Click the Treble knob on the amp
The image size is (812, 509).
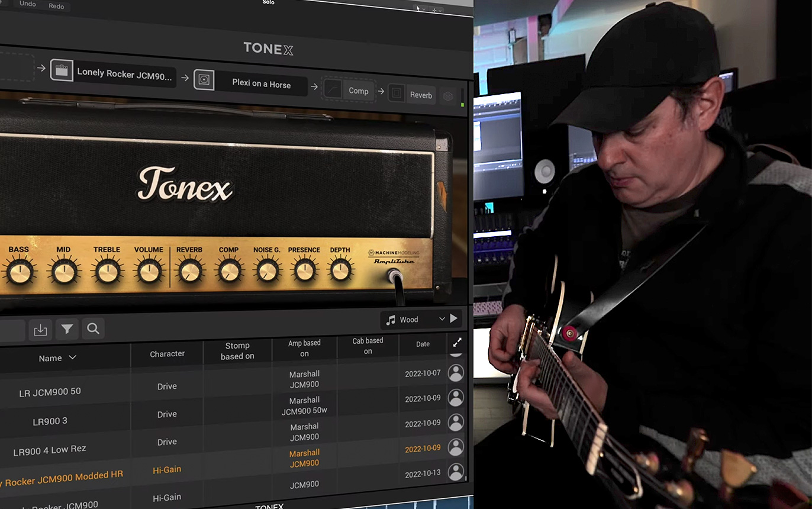click(x=107, y=272)
